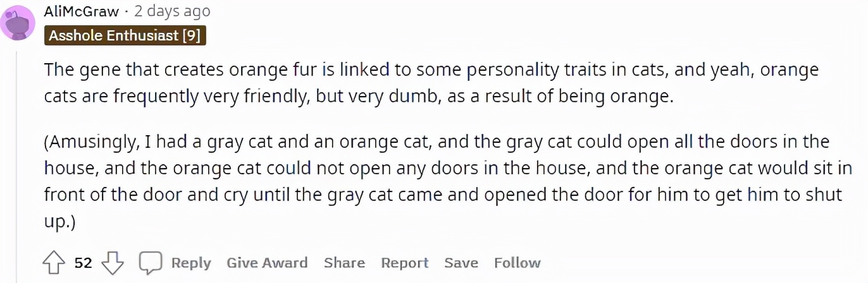868x283 pixels.
Task: Click the vote score 52
Action: [84, 263]
